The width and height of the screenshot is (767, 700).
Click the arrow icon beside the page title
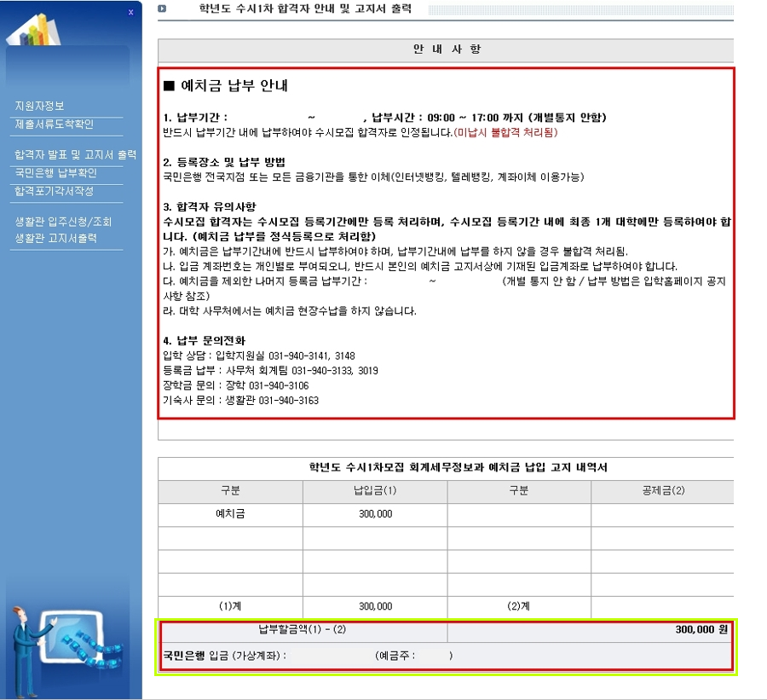coord(162,9)
